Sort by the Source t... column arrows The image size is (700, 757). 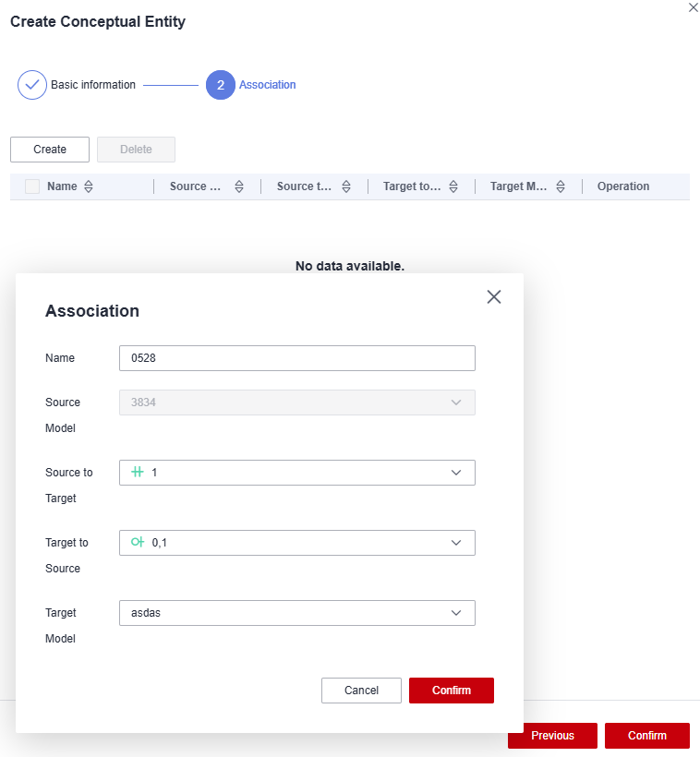(346, 186)
